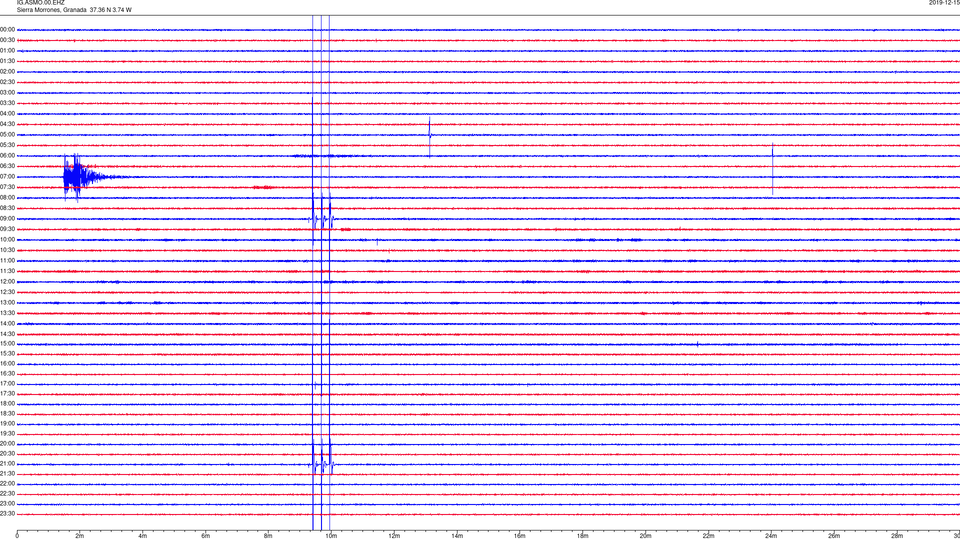This screenshot has height=540, width=960.
Task: Pick the "06:00" time label
Action: point(7,156)
